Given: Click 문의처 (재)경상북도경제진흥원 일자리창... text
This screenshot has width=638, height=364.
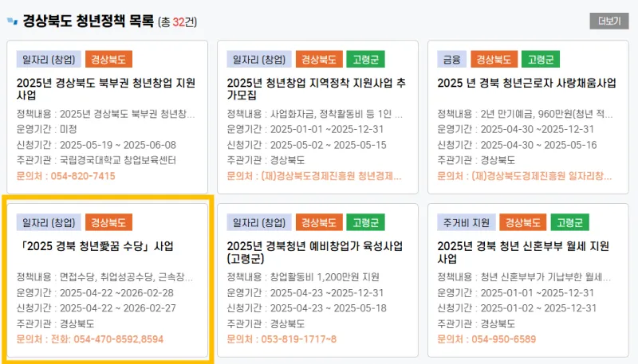Looking at the screenshot, I should pyautogui.click(x=525, y=176).
